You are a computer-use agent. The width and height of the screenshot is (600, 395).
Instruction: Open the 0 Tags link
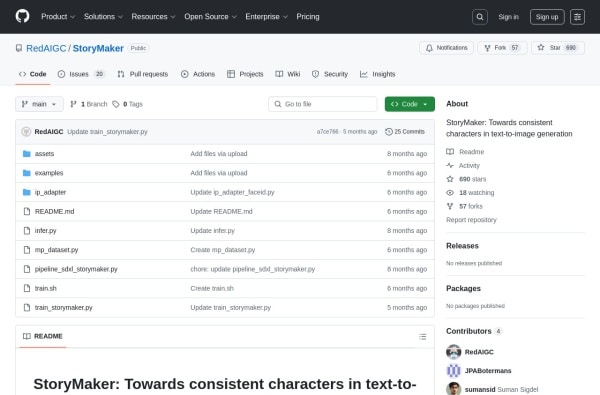[127, 104]
